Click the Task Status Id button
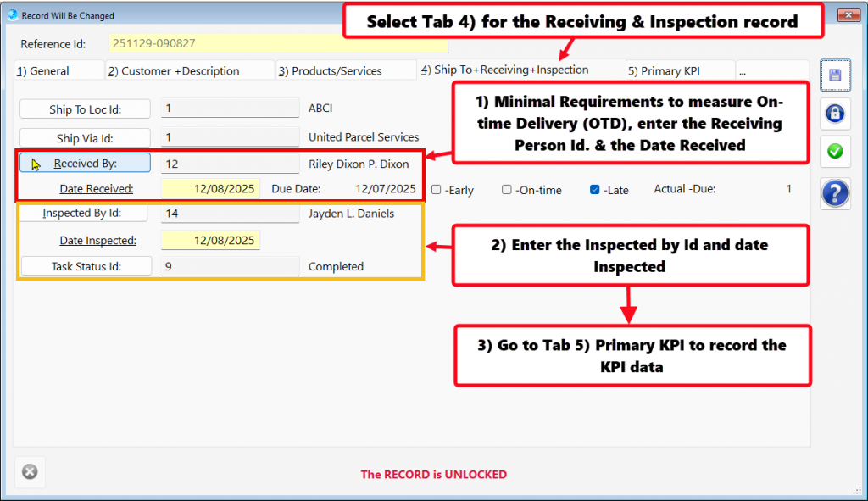The image size is (868, 501). click(85, 266)
